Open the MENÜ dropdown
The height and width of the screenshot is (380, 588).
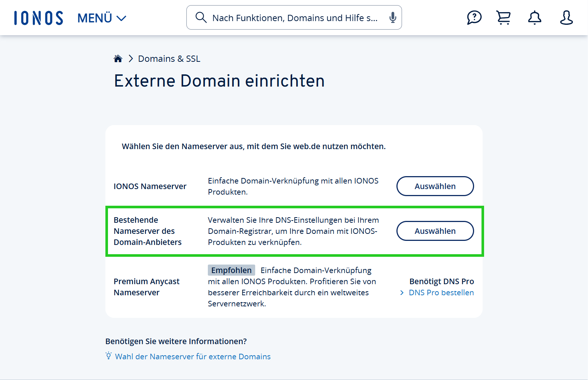(x=102, y=18)
